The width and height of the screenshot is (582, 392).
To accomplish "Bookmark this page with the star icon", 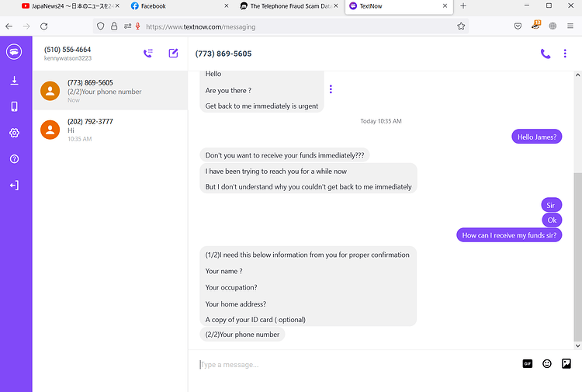I will [x=461, y=26].
